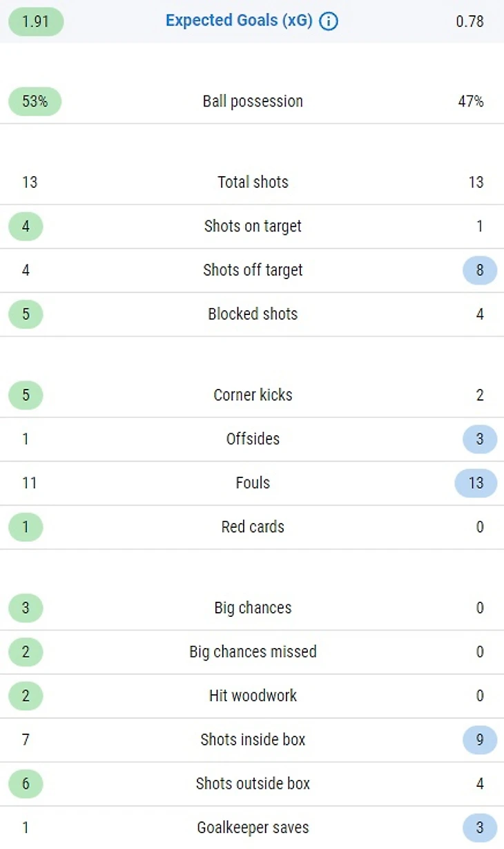Viewport: 504px width, 849px height.
Task: Select the Red cards label
Action: pos(253,527)
